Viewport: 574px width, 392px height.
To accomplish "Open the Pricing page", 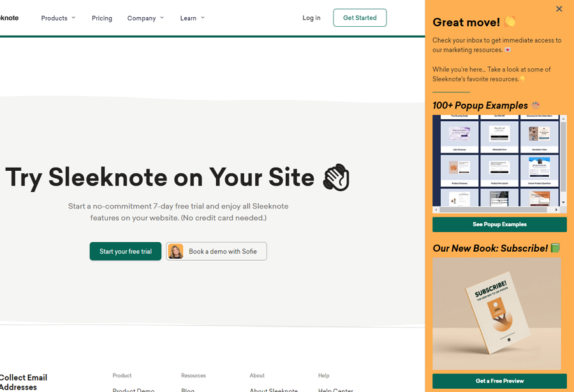I will tap(102, 18).
